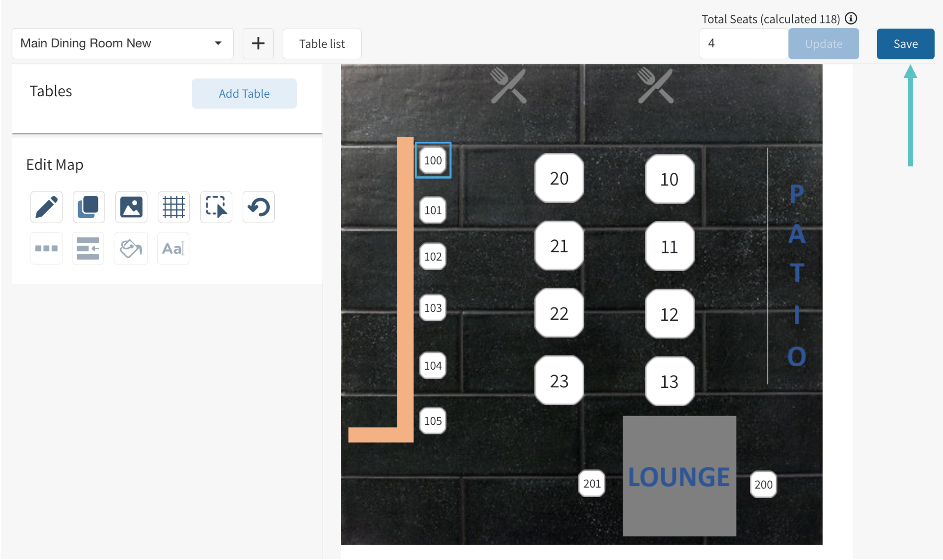
Task: Toggle the grid overlay icon
Action: (x=174, y=207)
